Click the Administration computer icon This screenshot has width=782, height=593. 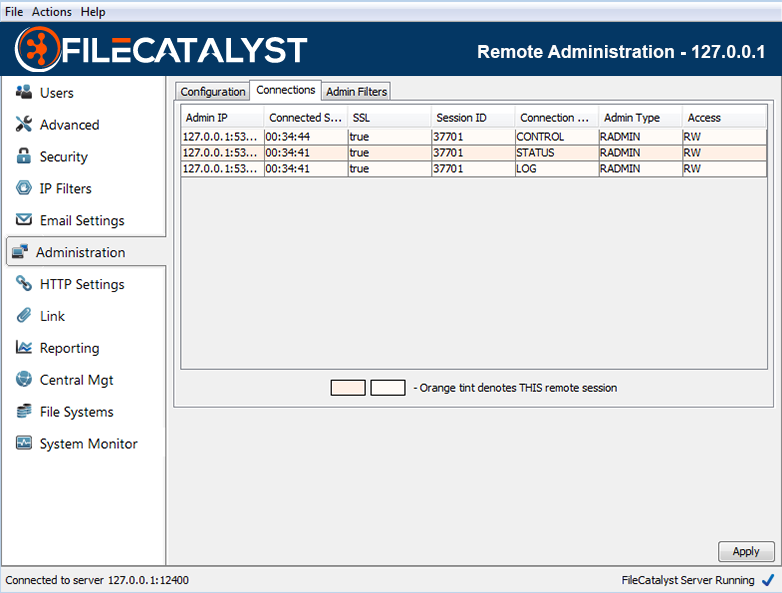(20, 252)
